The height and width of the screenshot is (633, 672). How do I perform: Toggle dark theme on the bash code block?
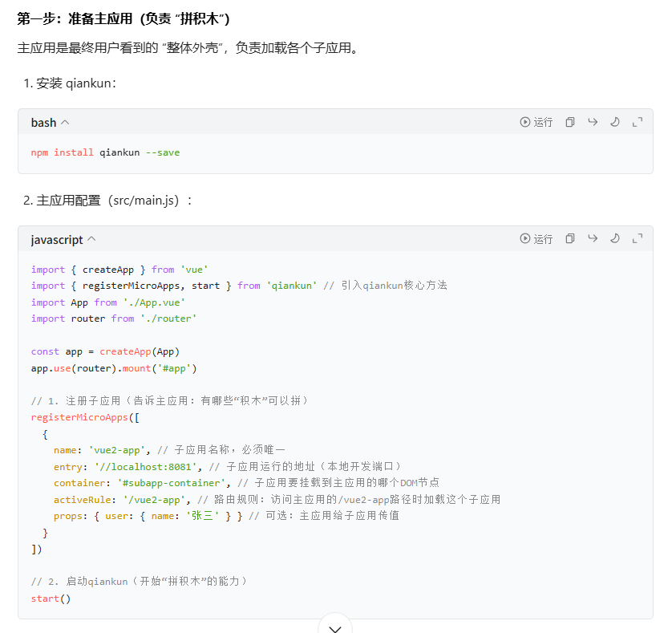[x=615, y=122]
